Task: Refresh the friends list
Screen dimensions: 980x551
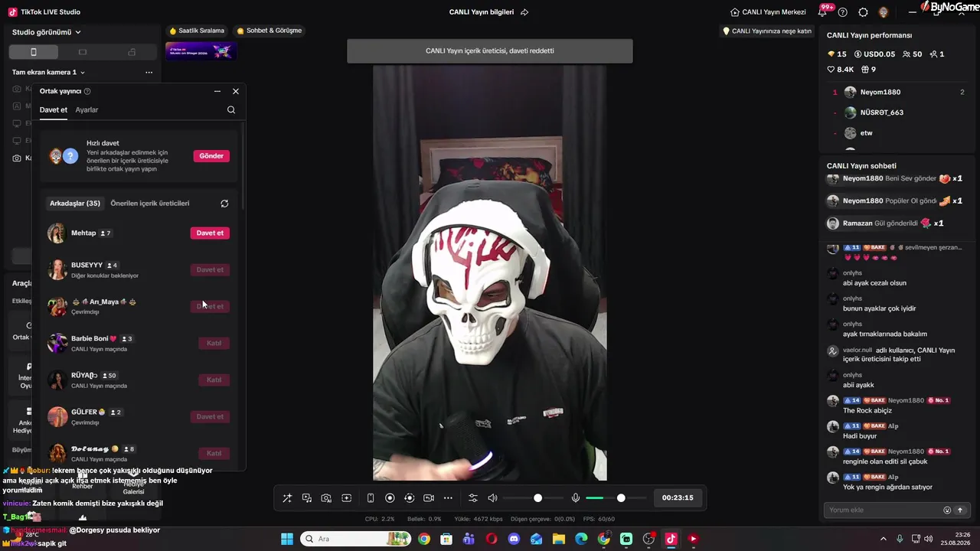Action: [224, 204]
